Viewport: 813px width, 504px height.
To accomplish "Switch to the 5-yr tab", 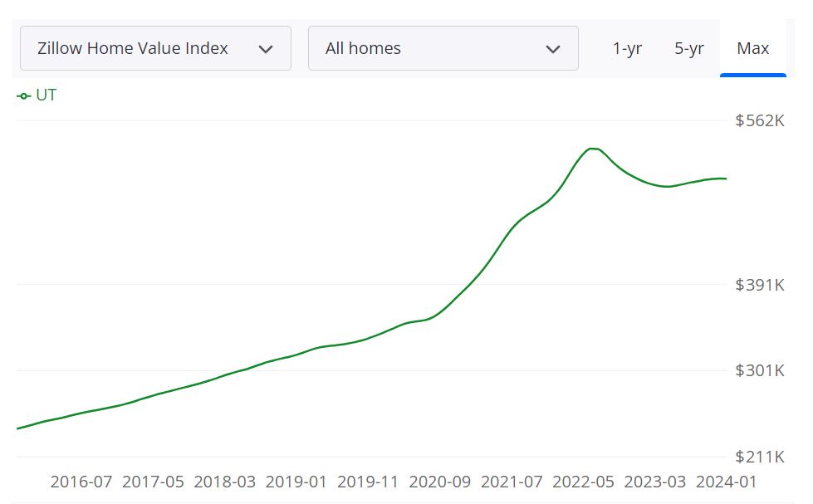I will [689, 48].
